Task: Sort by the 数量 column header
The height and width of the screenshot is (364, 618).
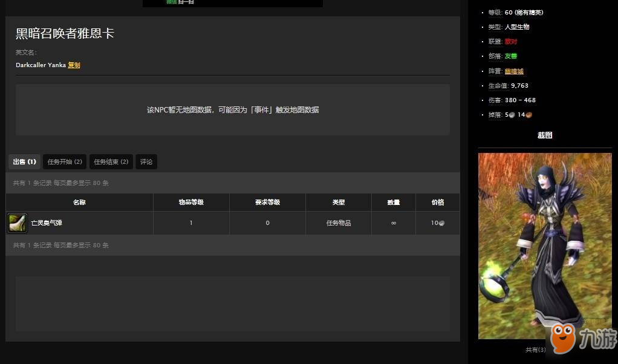Action: coord(393,203)
